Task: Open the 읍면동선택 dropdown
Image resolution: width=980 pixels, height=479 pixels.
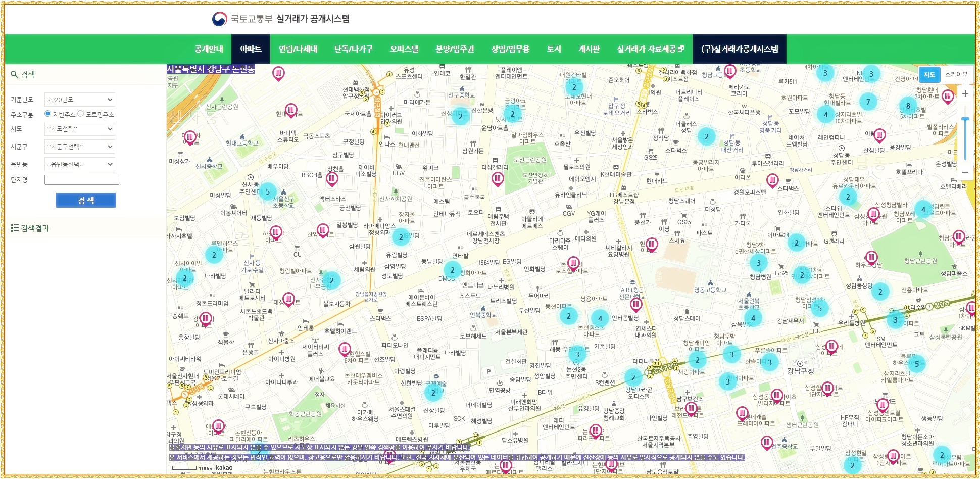Action: [x=80, y=164]
